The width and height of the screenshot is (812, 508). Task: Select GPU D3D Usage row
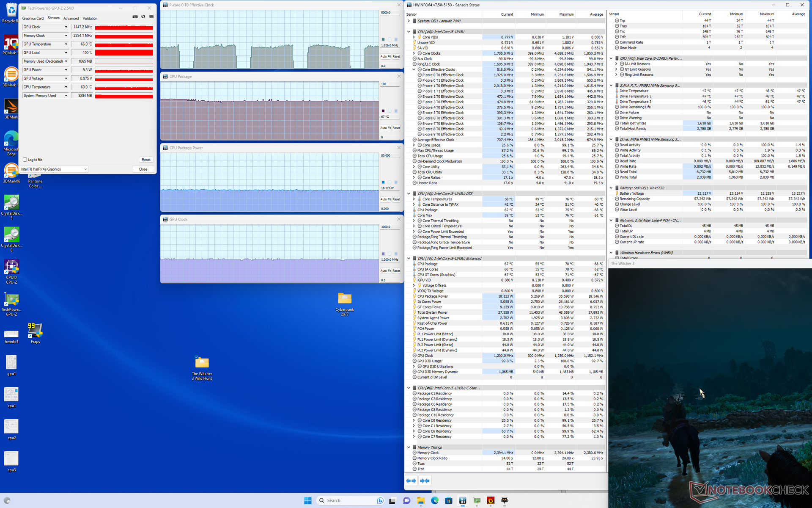(506, 361)
